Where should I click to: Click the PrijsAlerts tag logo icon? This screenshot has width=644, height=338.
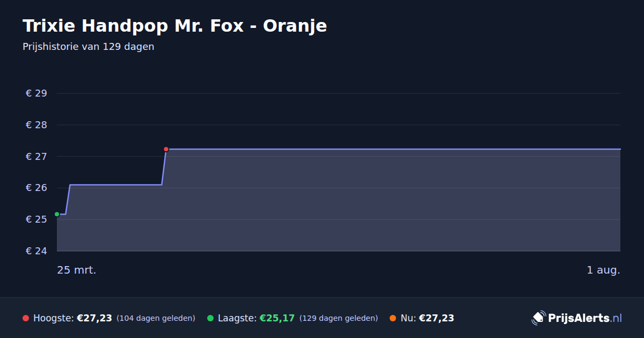click(538, 318)
